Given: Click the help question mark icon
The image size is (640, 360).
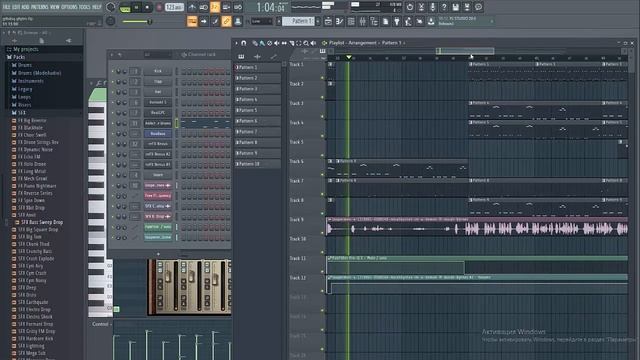Looking at the screenshot, I should click(444, 7).
